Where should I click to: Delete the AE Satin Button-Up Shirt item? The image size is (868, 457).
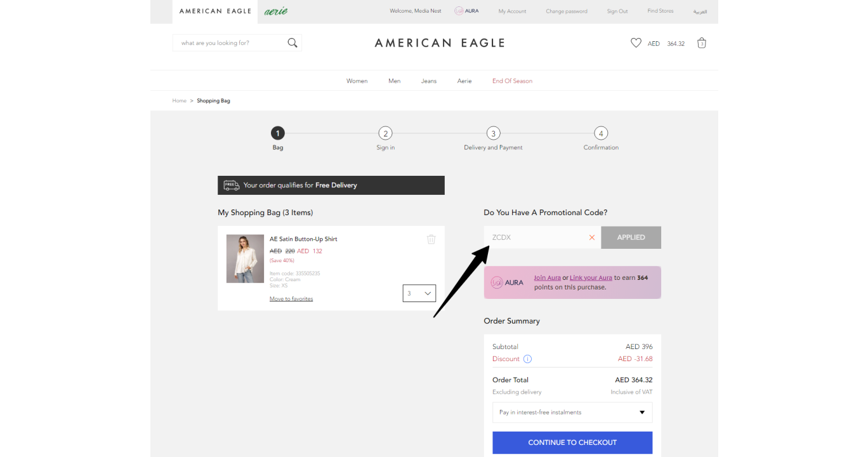click(x=431, y=239)
